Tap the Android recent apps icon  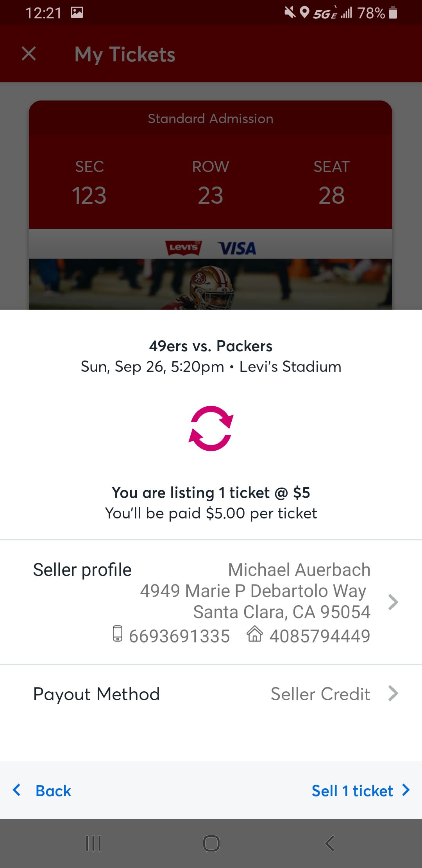click(93, 843)
